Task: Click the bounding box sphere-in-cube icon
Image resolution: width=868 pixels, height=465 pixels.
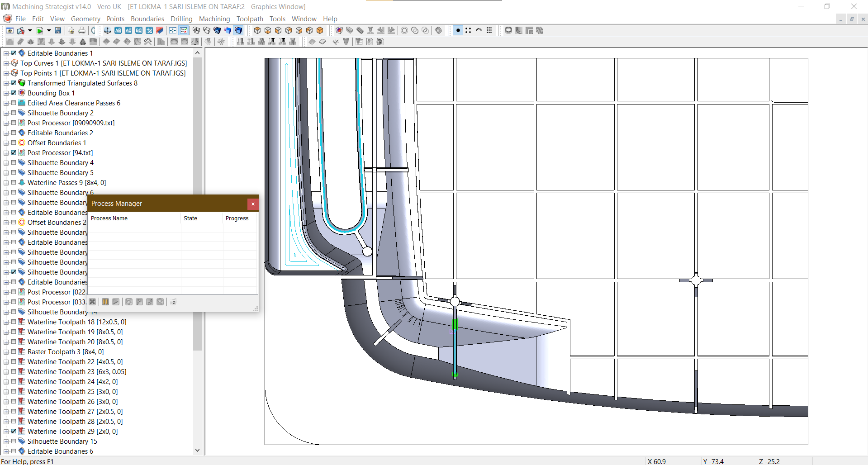Action: (x=339, y=30)
